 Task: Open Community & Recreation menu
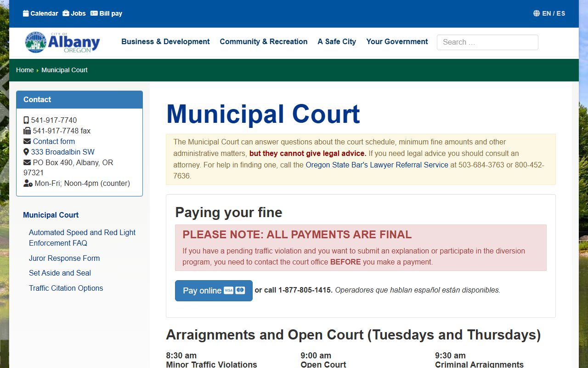tap(264, 41)
